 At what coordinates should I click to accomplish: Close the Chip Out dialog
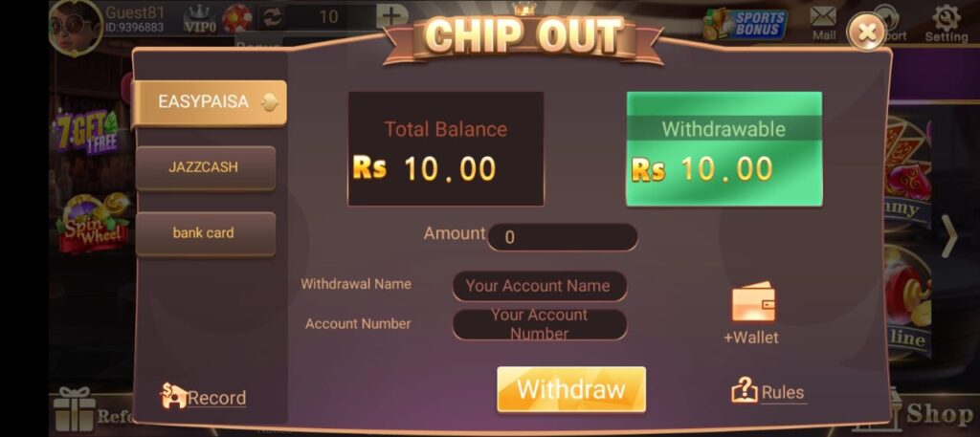tap(866, 32)
